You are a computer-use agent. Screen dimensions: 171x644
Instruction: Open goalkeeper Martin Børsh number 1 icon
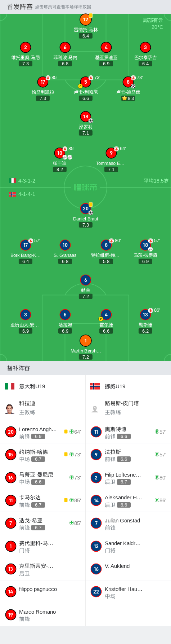[85, 341]
